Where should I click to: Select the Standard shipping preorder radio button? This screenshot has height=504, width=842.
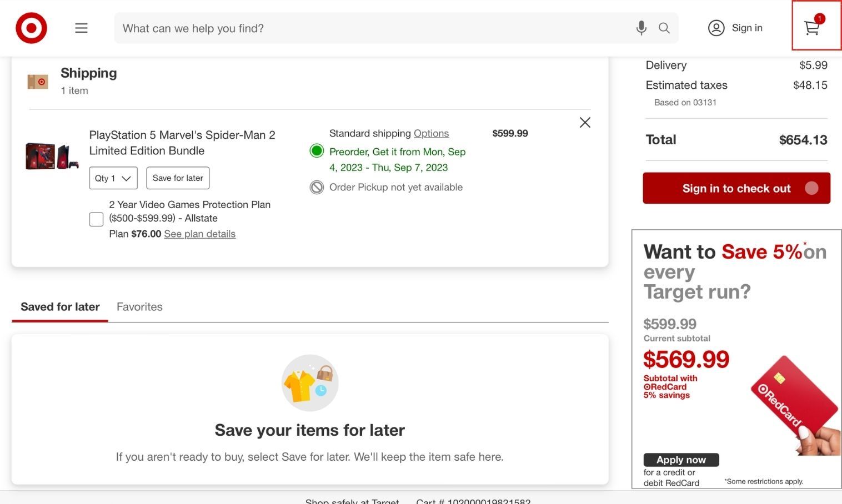317,151
